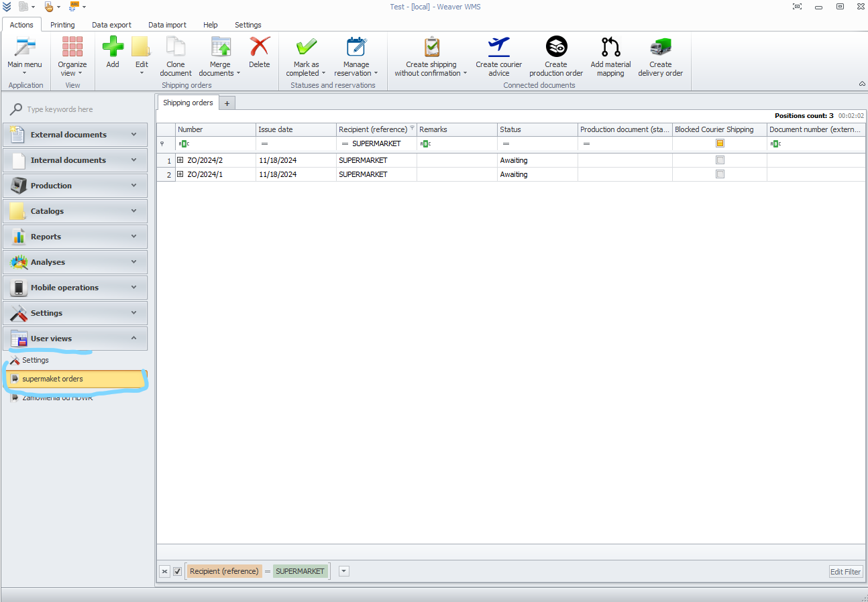This screenshot has height=602, width=868.
Task: Click the SUPERMARKET filter value chip
Action: (x=300, y=571)
